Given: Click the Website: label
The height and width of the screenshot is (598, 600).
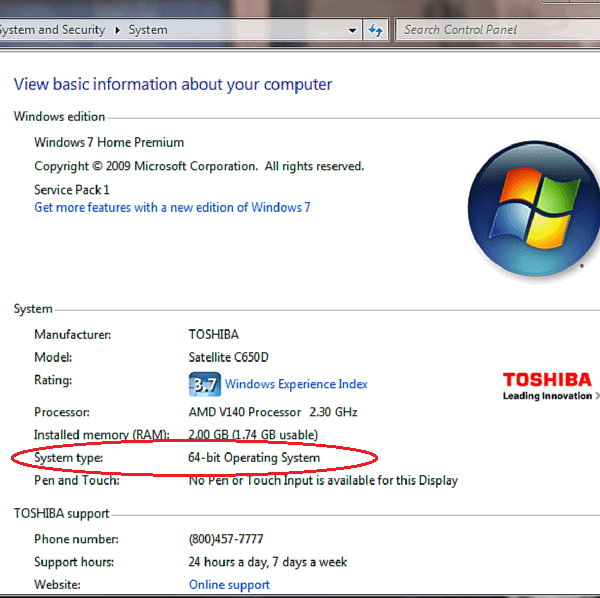Looking at the screenshot, I should click(x=57, y=585).
